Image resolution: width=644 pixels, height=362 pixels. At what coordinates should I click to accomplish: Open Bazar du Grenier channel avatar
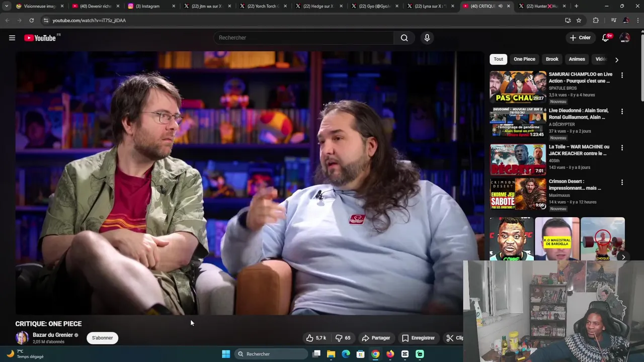[x=22, y=338]
